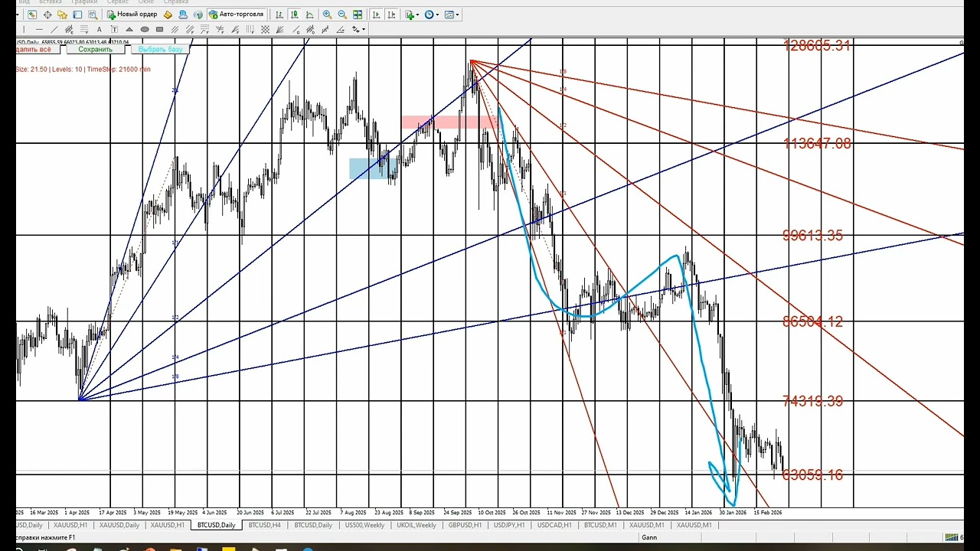Select the blue rectangle object on chart

point(372,168)
